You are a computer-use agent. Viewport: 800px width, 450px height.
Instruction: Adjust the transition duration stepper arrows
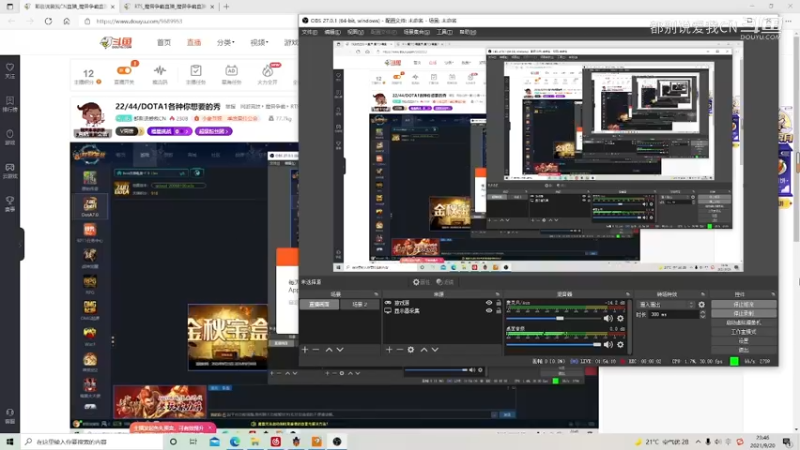703,315
